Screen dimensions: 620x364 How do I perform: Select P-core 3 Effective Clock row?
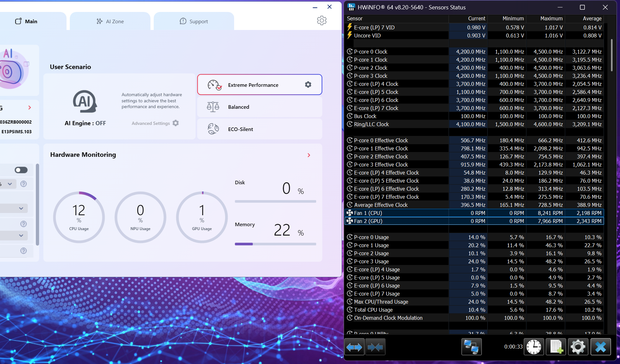(x=474, y=165)
